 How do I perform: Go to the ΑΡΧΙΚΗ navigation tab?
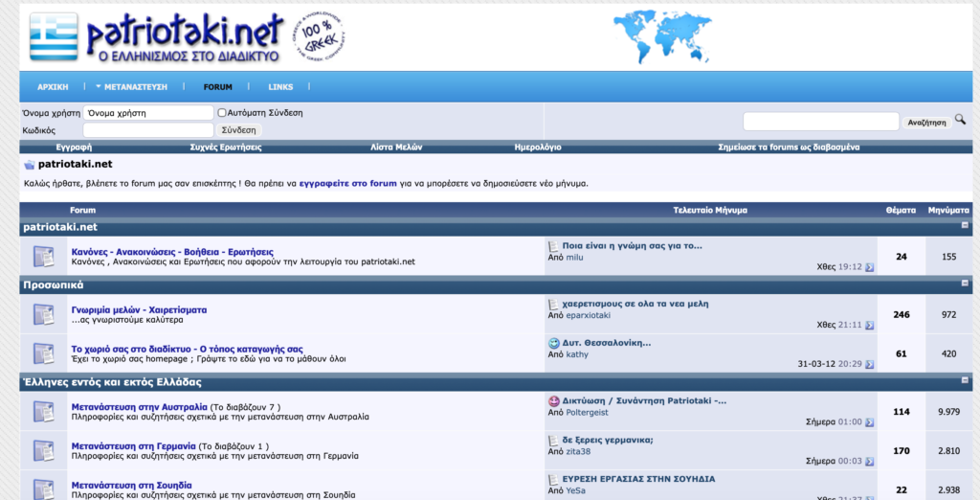coord(53,86)
